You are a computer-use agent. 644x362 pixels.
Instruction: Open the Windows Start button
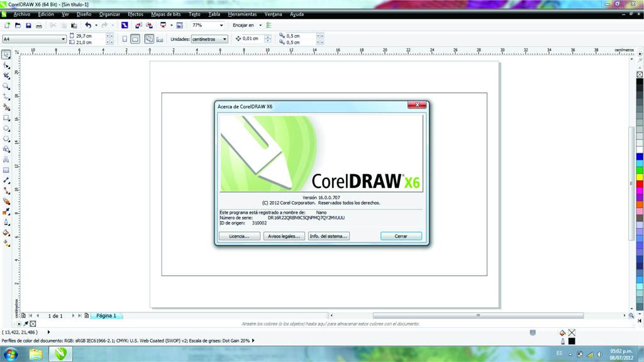[11, 354]
